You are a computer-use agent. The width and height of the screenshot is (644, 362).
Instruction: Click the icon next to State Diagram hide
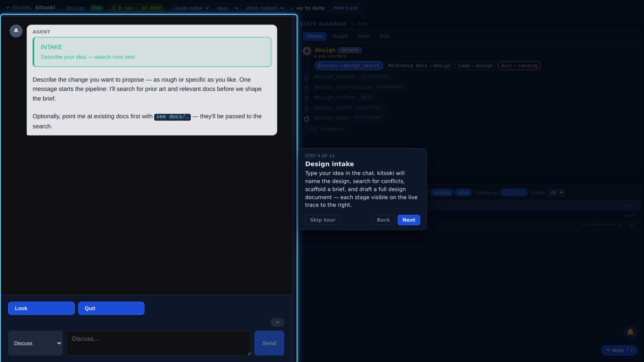(x=352, y=24)
